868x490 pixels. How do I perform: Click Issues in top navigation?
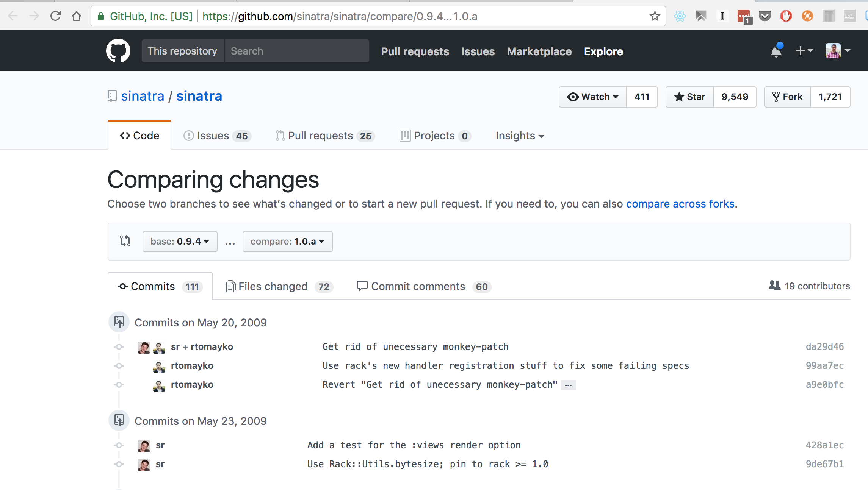(478, 51)
